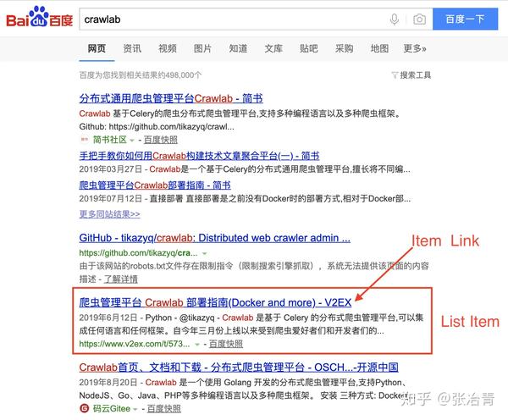Switch to the 视频 tab
The image size is (508, 420).
click(167, 48)
